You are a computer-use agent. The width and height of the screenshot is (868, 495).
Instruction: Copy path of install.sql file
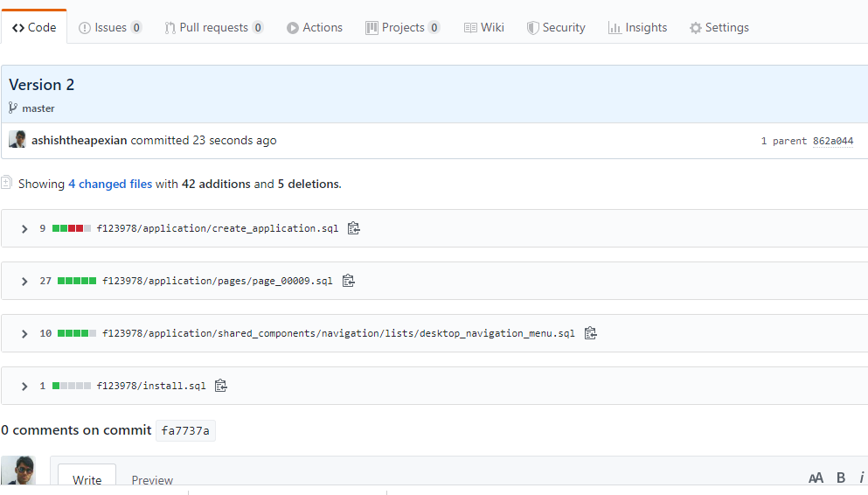click(x=221, y=386)
